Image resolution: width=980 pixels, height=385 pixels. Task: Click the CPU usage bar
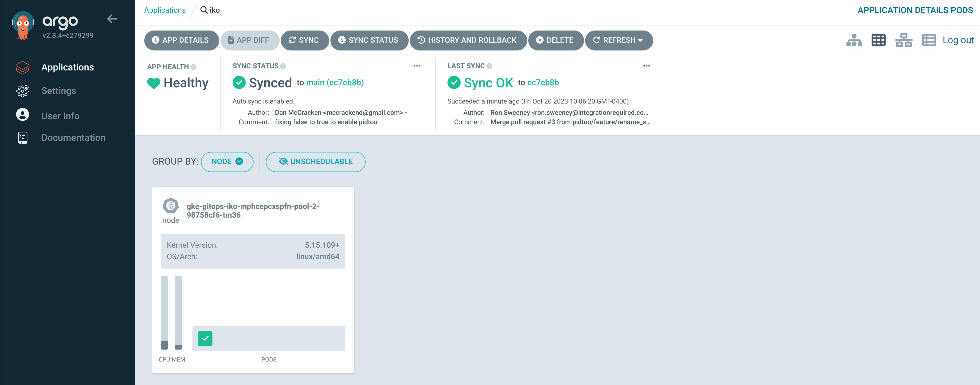click(164, 312)
